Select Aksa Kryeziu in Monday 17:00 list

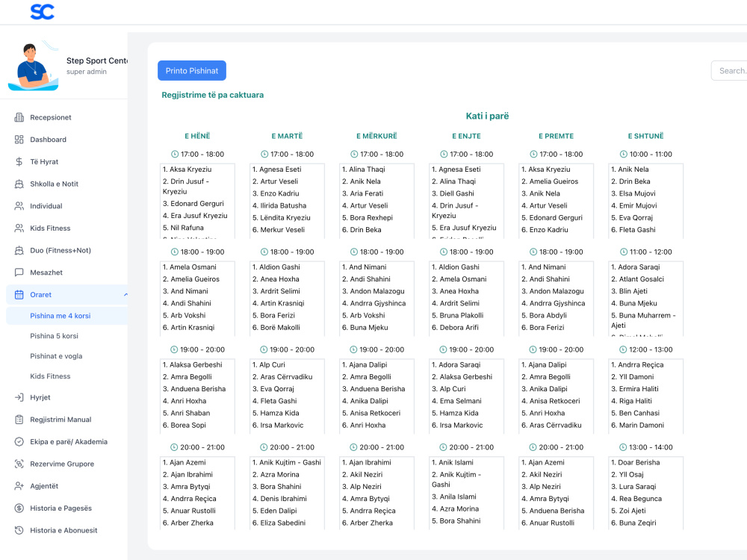pos(187,169)
